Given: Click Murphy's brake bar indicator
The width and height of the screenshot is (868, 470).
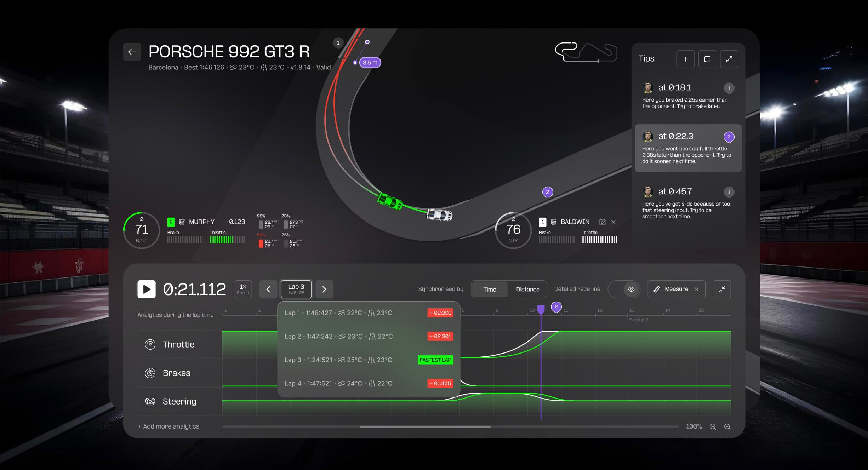Looking at the screenshot, I should click(x=185, y=240).
